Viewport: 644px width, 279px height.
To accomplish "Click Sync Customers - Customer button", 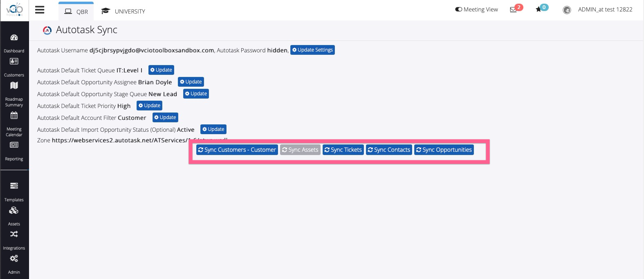I will coord(237,150).
